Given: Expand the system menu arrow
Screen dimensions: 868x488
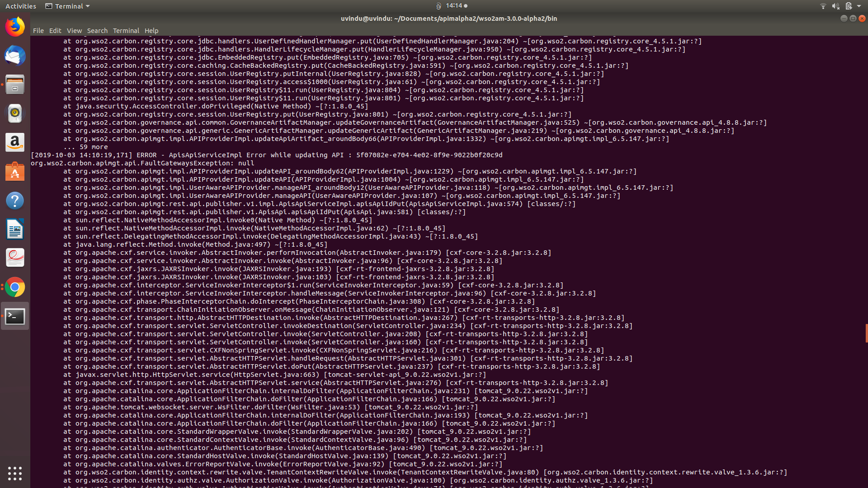Looking at the screenshot, I should point(859,6).
